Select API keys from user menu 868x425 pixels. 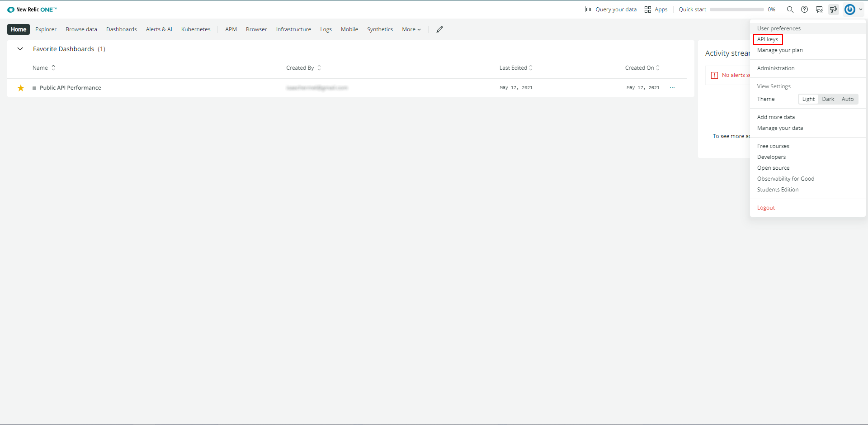coord(768,39)
